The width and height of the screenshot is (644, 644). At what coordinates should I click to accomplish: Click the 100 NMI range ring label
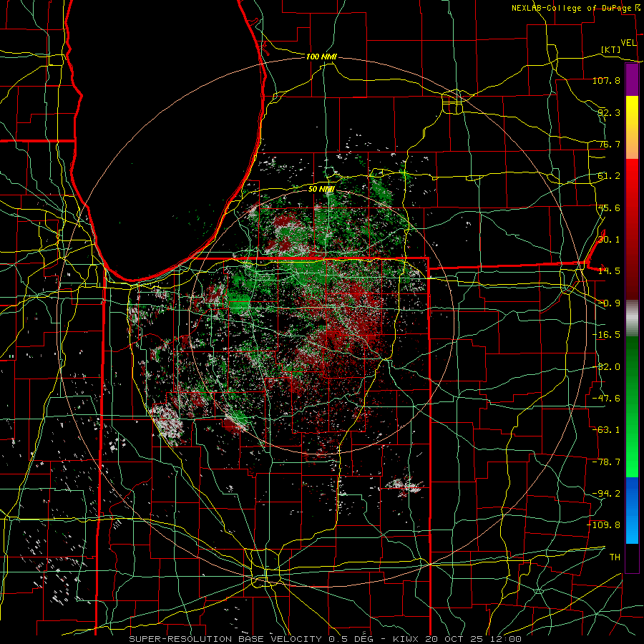click(321, 57)
